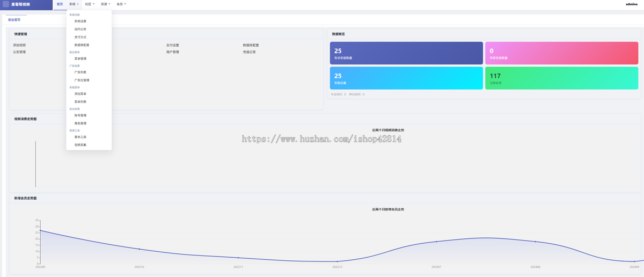Click the 近两个月视频消费走势 chart title
Viewport: 644px width, 277px height.
tap(388, 130)
